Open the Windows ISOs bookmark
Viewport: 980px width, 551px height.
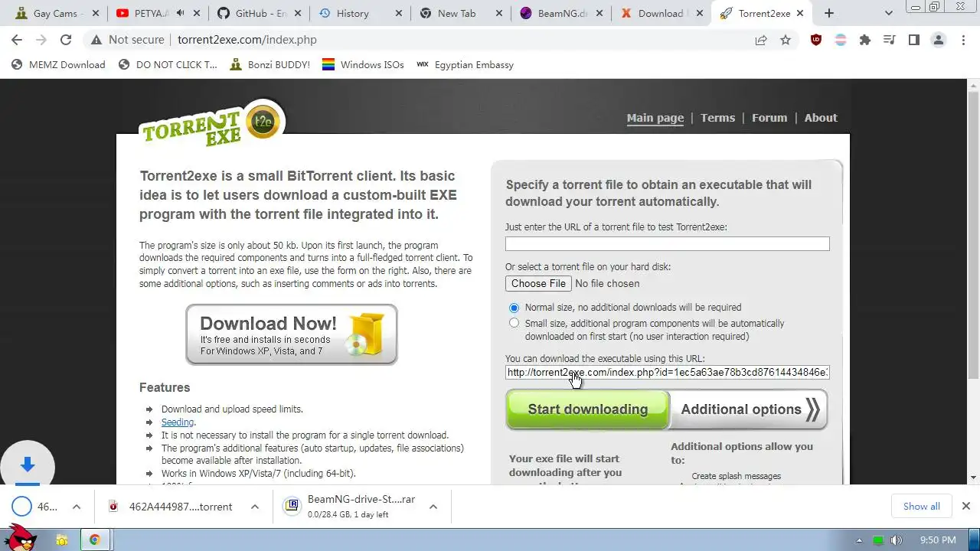(x=363, y=65)
